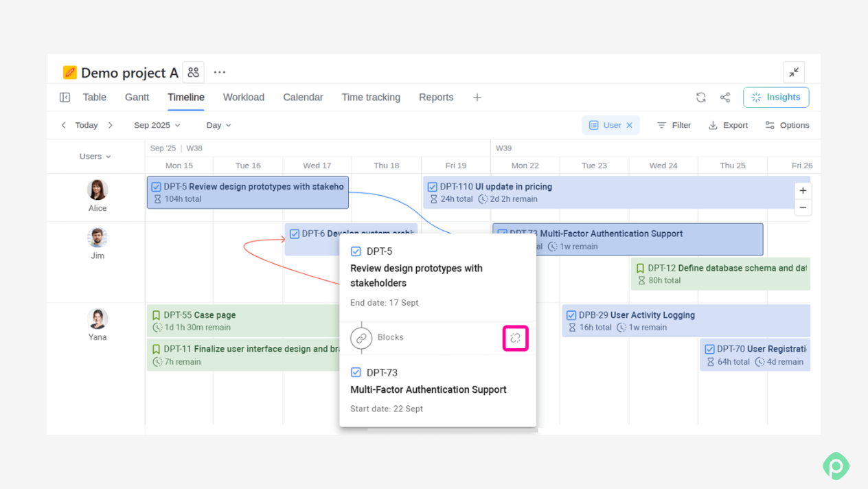This screenshot has width=868, height=489.
Task: Click the unlink dependency icon
Action: point(515,338)
